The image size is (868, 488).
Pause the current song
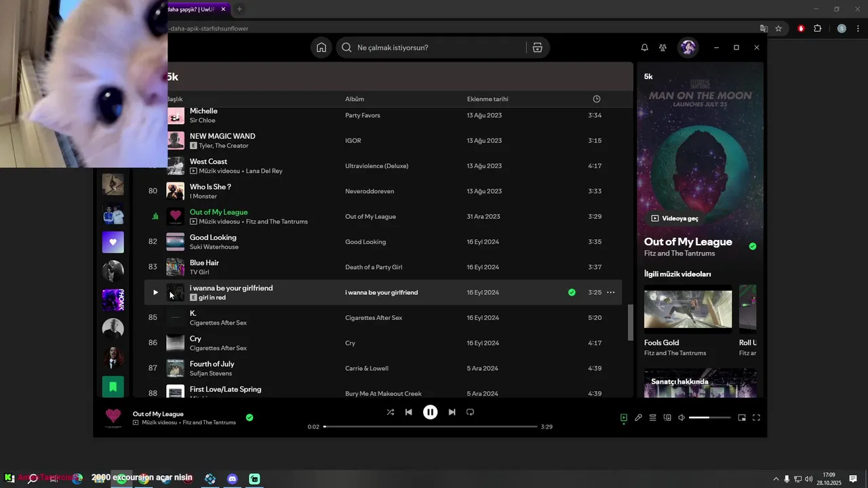430,412
